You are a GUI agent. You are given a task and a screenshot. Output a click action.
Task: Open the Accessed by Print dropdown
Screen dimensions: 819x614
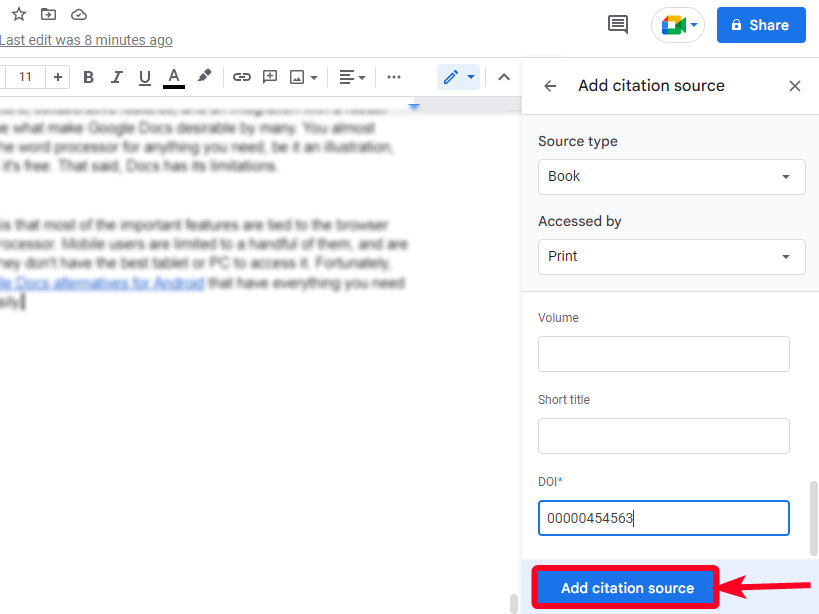click(672, 257)
